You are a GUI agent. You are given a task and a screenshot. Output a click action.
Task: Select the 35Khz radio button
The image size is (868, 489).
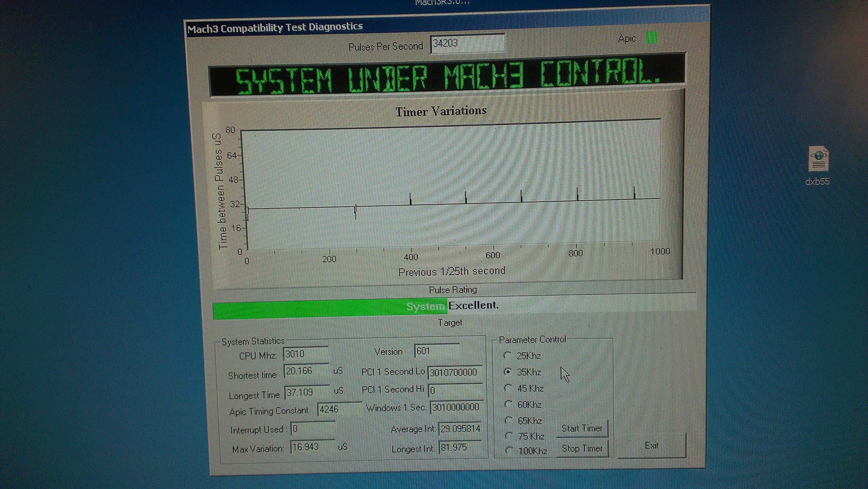[507, 372]
